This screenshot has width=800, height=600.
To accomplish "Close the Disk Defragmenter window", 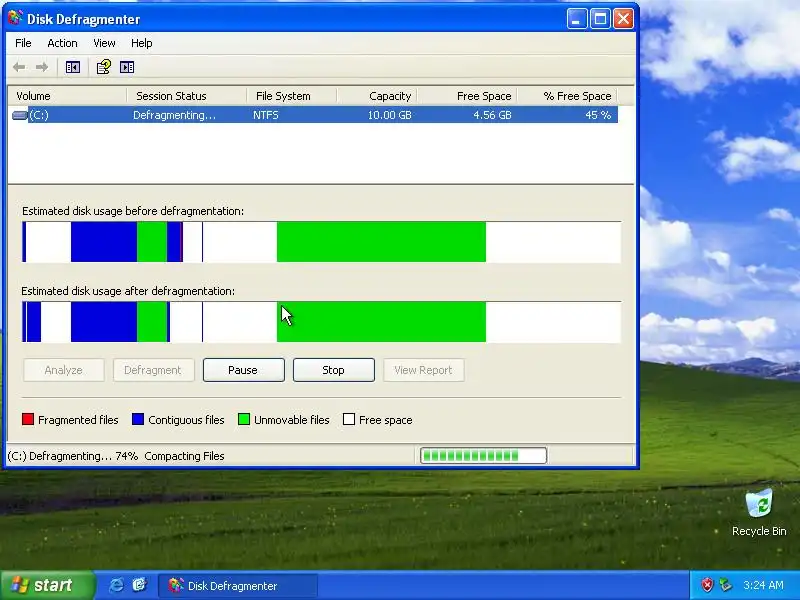I will [623, 19].
